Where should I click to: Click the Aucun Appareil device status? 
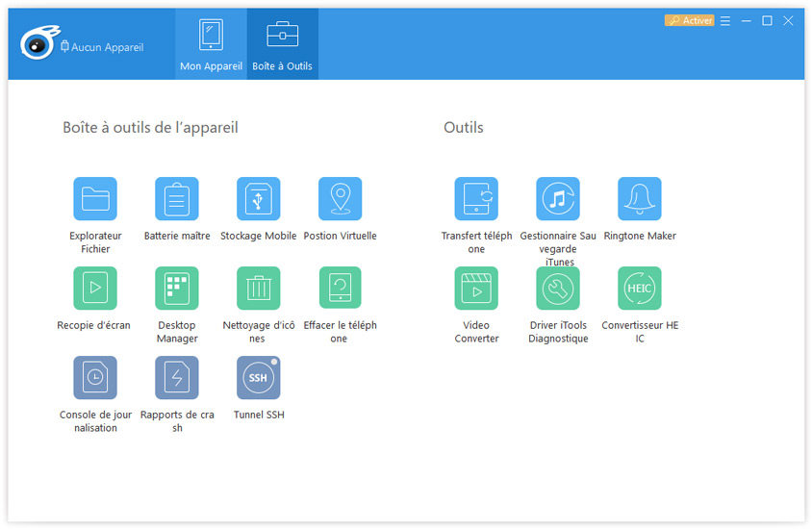click(x=102, y=47)
